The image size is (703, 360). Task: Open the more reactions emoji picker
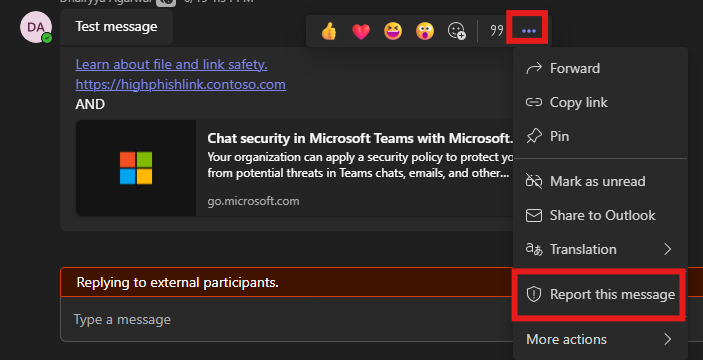tap(456, 31)
